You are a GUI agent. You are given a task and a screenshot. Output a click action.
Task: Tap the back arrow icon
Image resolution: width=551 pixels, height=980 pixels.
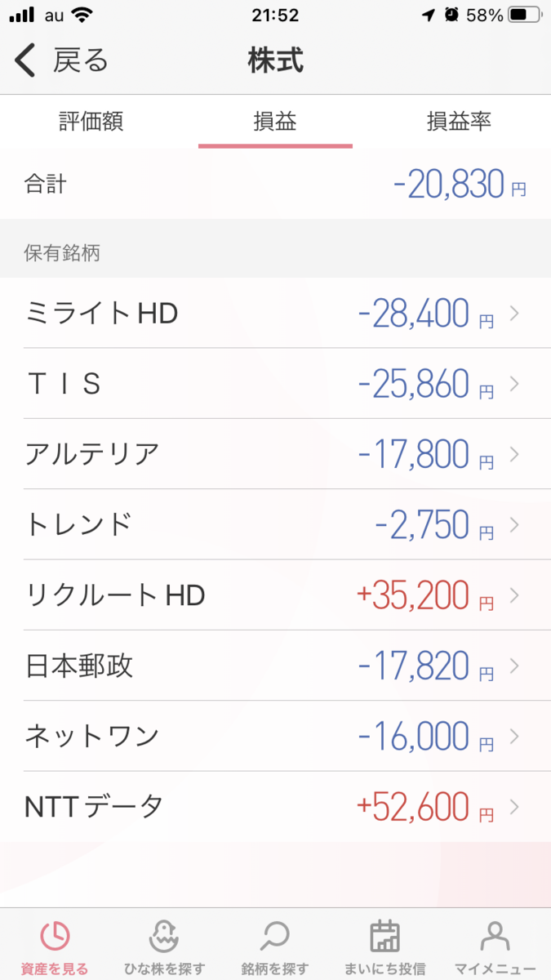pos(26,61)
